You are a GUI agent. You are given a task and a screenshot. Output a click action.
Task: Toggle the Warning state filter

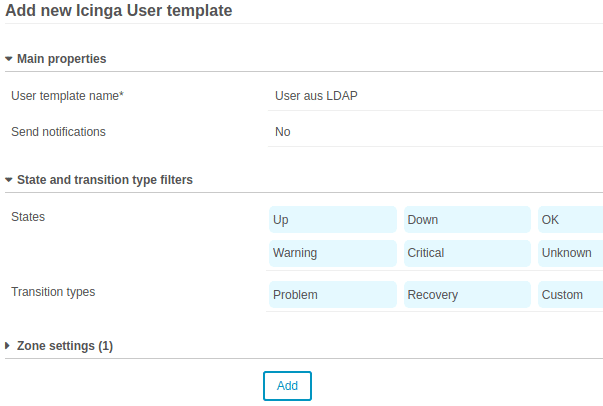[x=332, y=253]
